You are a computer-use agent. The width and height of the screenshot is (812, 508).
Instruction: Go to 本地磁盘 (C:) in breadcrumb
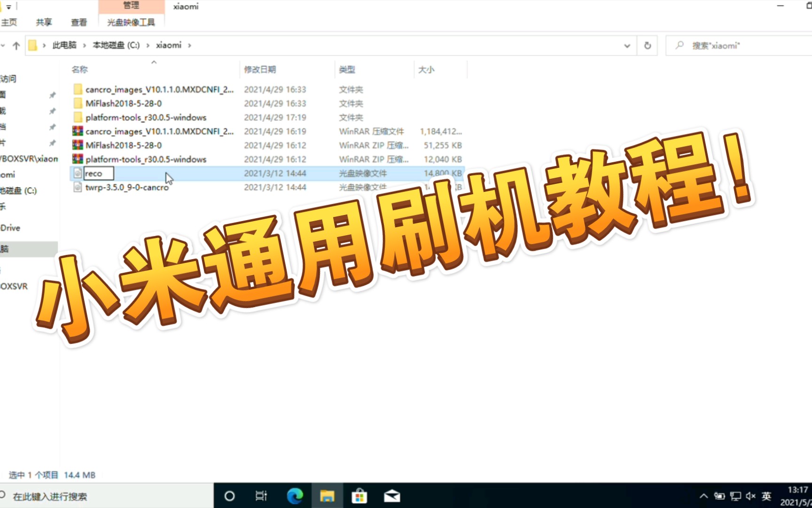116,45
